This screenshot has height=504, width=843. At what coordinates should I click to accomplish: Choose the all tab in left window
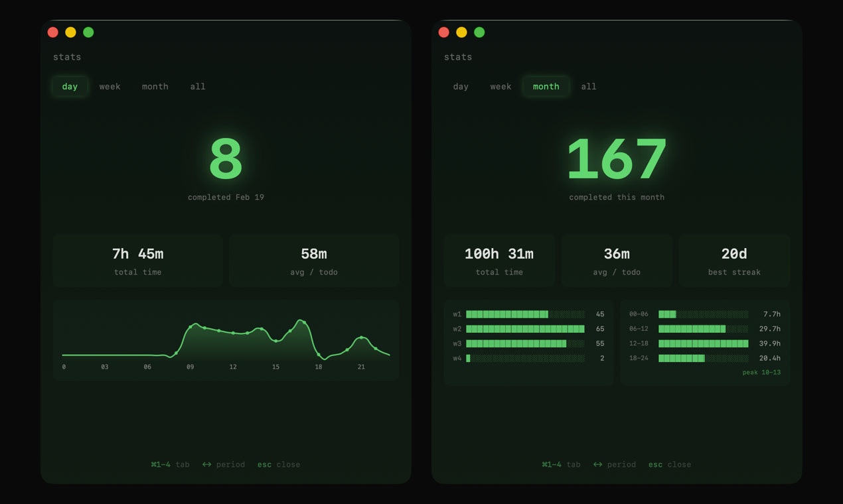tap(198, 86)
